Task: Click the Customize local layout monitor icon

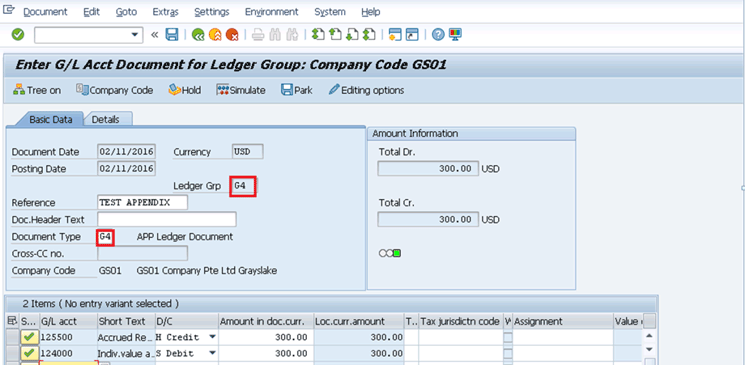Action: [455, 35]
